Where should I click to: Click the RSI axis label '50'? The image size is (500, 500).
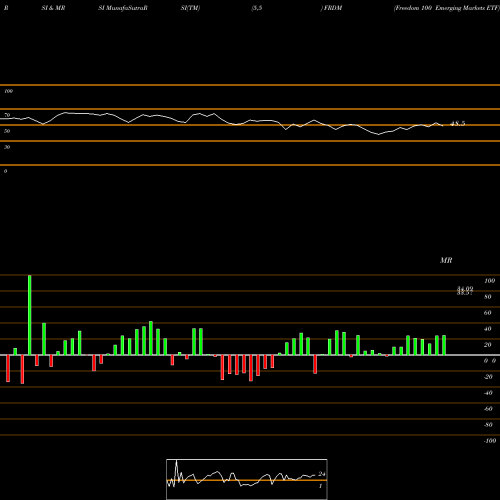pos(7,131)
